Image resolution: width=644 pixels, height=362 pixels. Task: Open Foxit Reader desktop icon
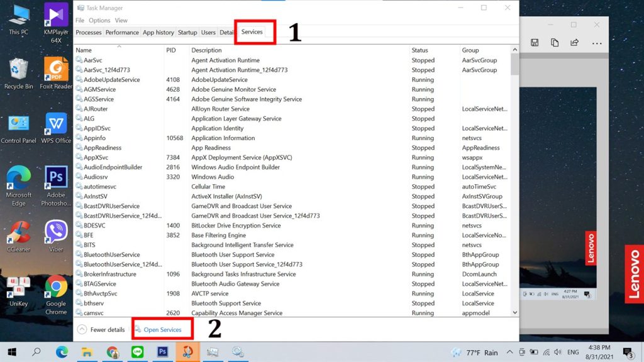(55, 69)
